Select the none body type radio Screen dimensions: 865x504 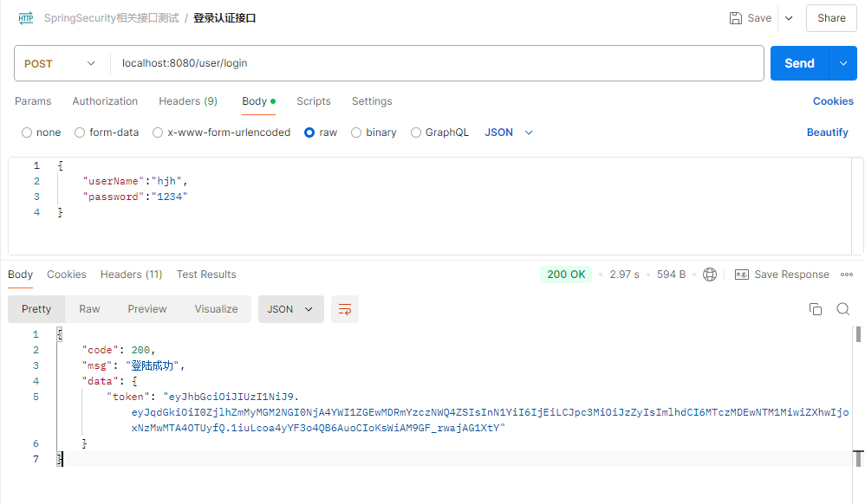pos(27,132)
